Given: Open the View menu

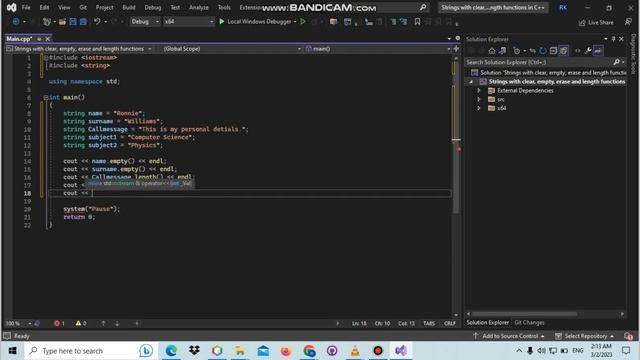Looking at the screenshot, I should (64, 7).
